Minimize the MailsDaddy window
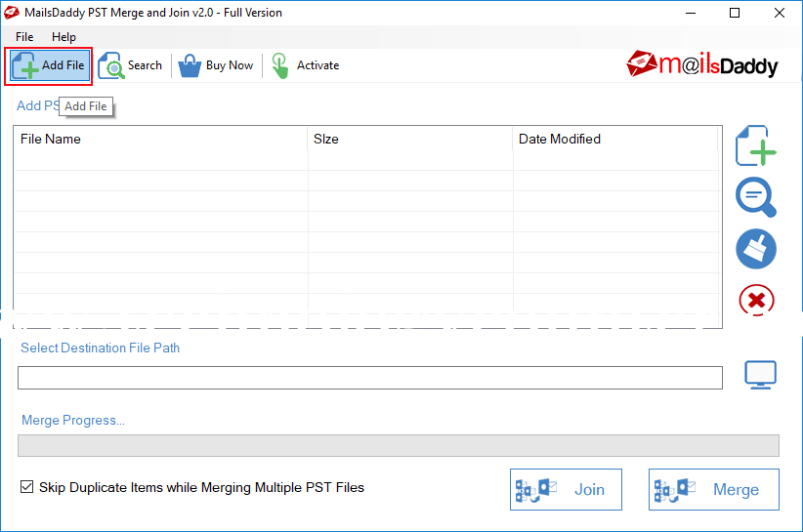803x532 pixels. coord(691,13)
